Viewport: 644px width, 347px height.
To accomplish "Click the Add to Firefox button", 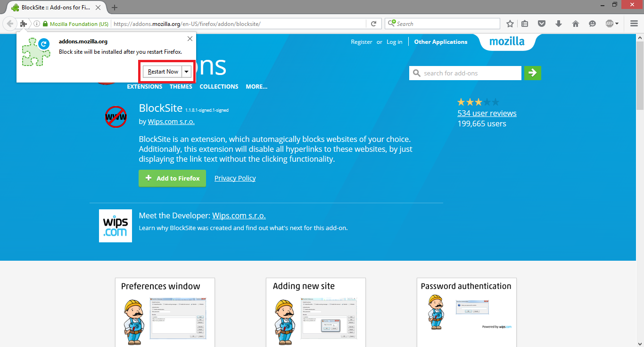I will pyautogui.click(x=172, y=178).
